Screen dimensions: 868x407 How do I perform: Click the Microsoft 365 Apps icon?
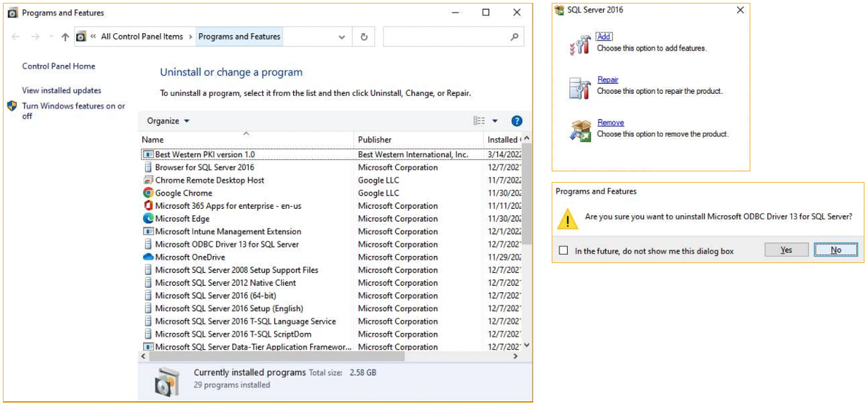coord(148,206)
